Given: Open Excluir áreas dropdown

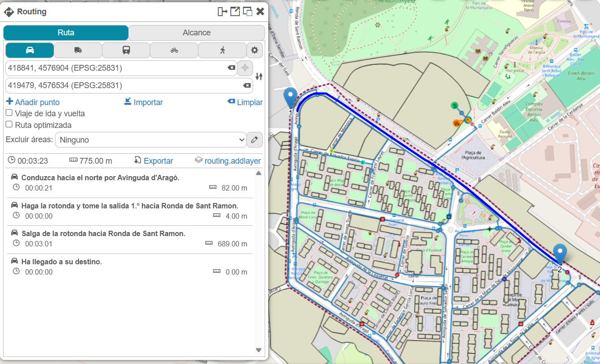Looking at the screenshot, I should pos(150,140).
